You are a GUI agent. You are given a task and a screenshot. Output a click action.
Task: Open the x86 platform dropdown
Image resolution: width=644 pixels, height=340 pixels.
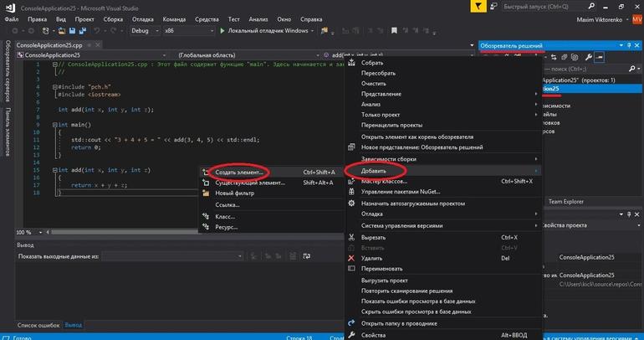click(x=189, y=31)
